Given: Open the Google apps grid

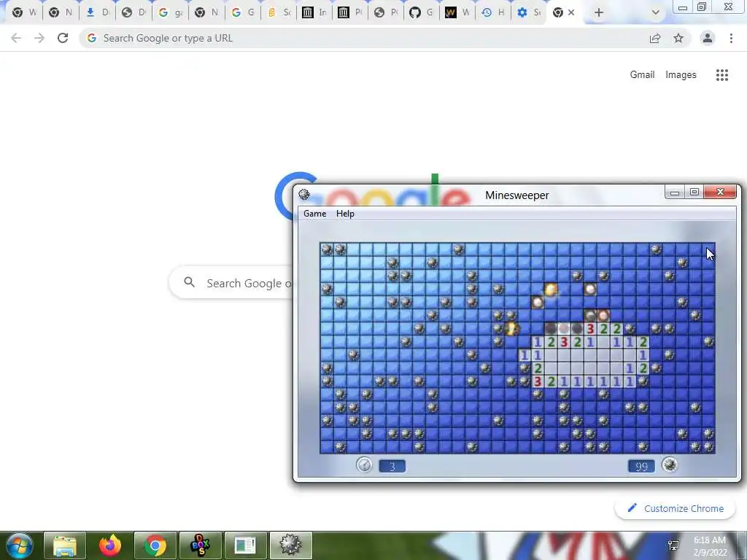Looking at the screenshot, I should [x=721, y=75].
